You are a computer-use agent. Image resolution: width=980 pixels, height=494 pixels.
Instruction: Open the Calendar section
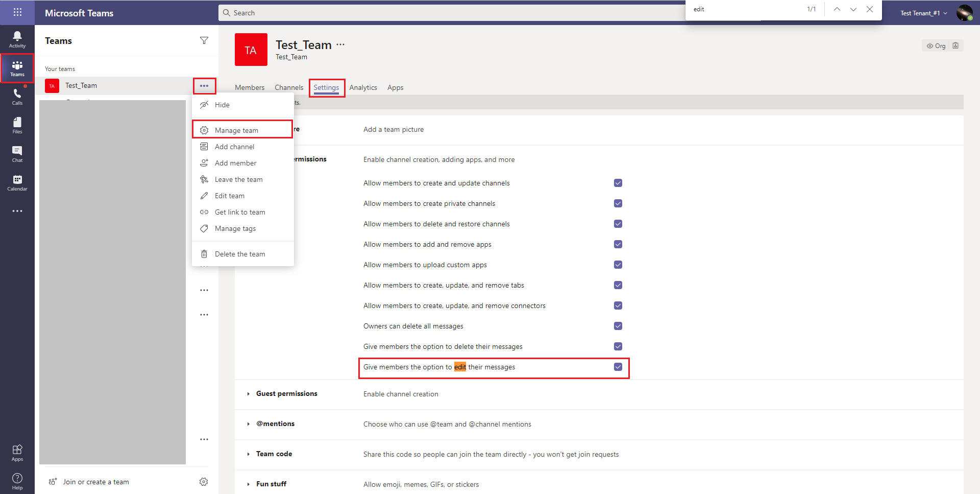point(17,182)
